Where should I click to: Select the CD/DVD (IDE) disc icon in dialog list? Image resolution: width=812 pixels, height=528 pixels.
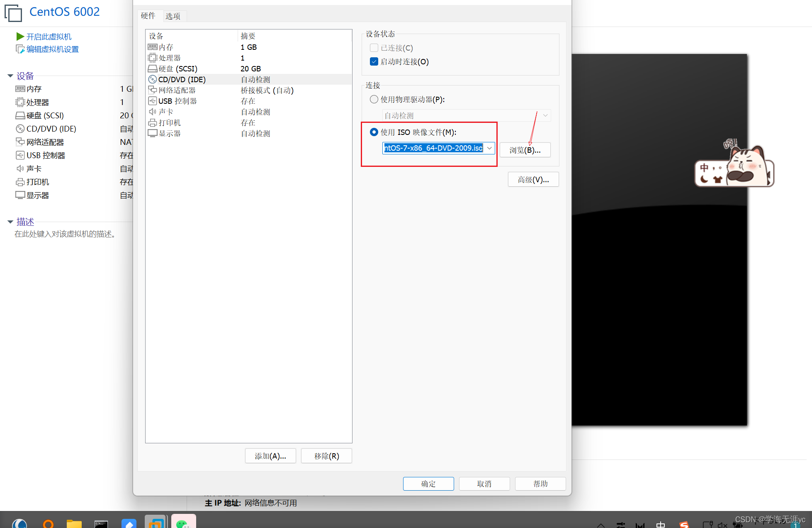(153, 79)
